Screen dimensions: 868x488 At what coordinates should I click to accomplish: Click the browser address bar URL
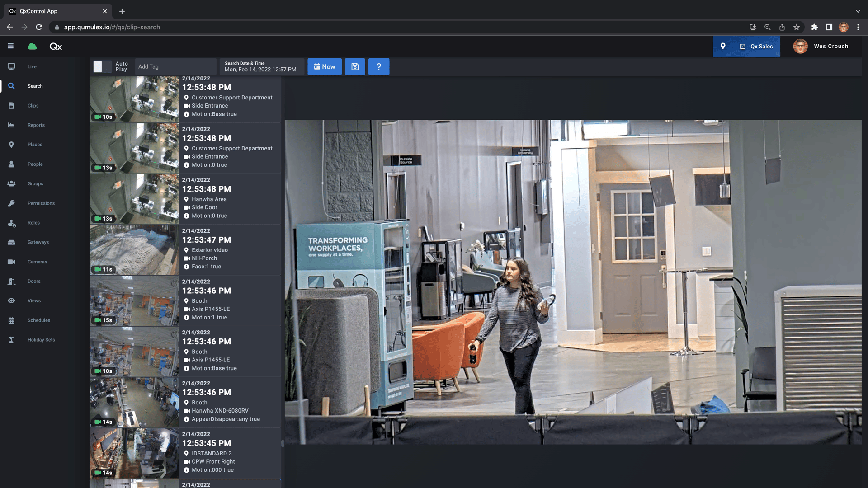coord(112,27)
